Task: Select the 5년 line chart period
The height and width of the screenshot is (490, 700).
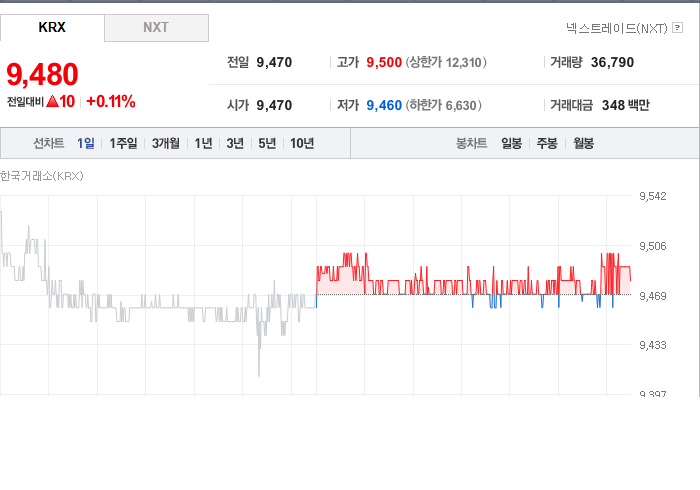Action: tap(267, 143)
